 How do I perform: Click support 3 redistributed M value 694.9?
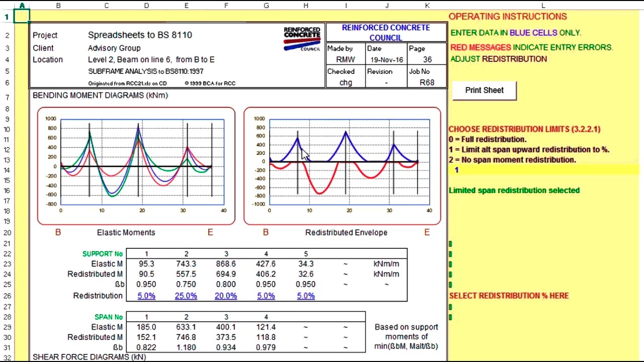226,274
